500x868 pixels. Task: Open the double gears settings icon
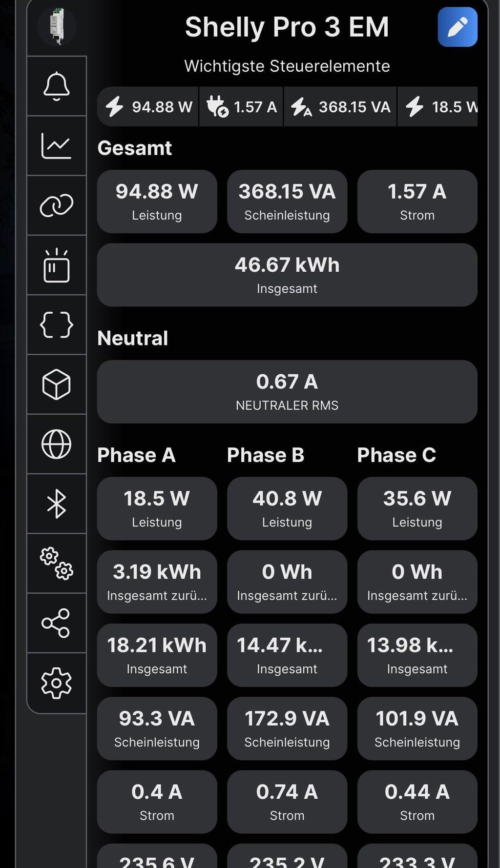click(57, 564)
